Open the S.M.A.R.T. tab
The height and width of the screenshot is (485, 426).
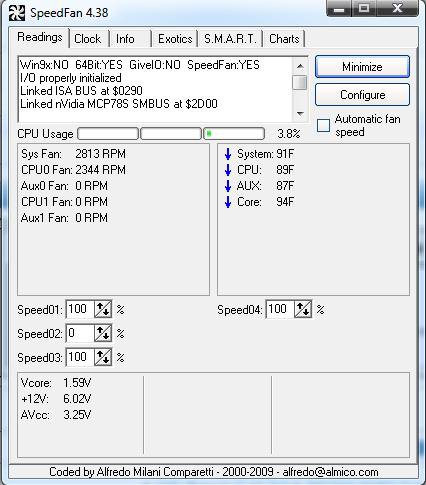pyautogui.click(x=230, y=39)
